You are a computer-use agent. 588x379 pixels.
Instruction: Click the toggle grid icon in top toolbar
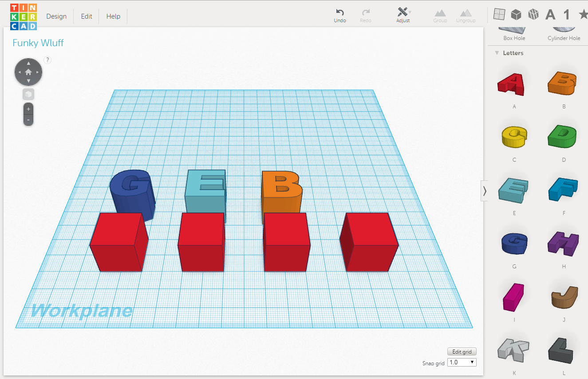(499, 14)
